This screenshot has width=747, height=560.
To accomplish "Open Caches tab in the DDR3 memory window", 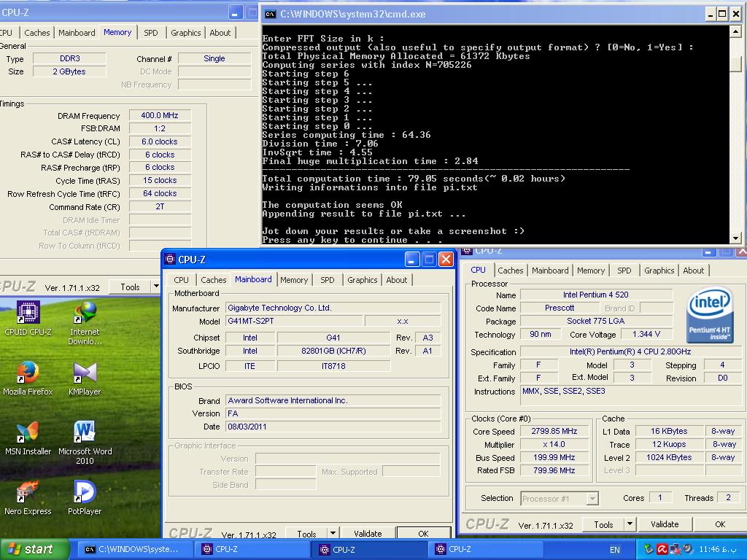I will pyautogui.click(x=36, y=33).
